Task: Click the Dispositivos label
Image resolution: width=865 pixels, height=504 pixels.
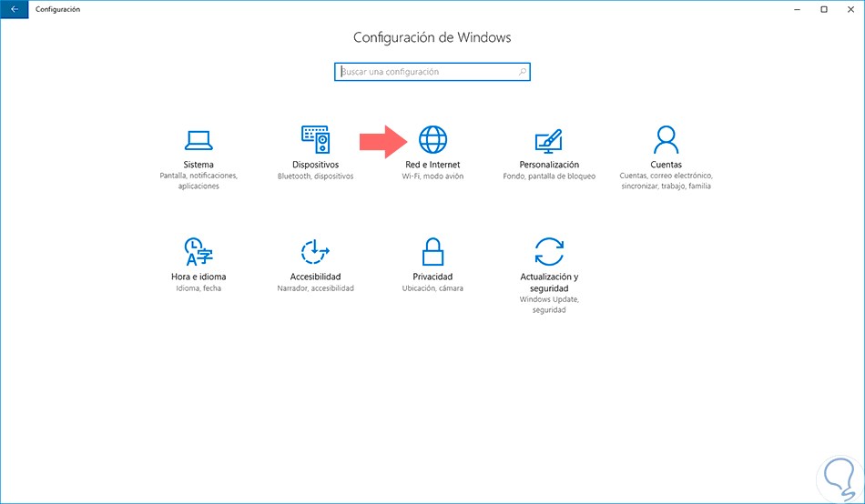Action: [x=316, y=165]
